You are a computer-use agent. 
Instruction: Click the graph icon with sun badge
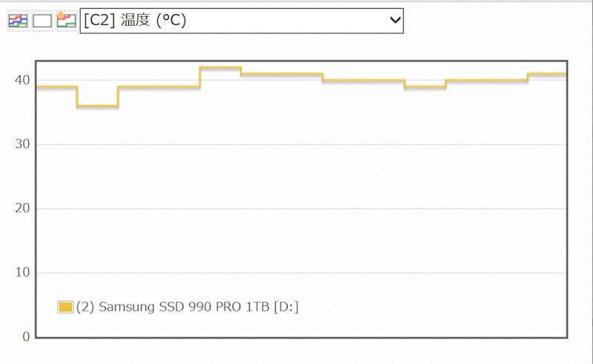click(x=66, y=21)
